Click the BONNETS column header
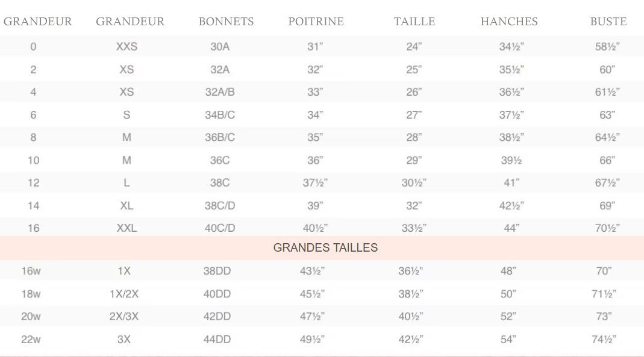The width and height of the screenshot is (644, 357). point(226,21)
